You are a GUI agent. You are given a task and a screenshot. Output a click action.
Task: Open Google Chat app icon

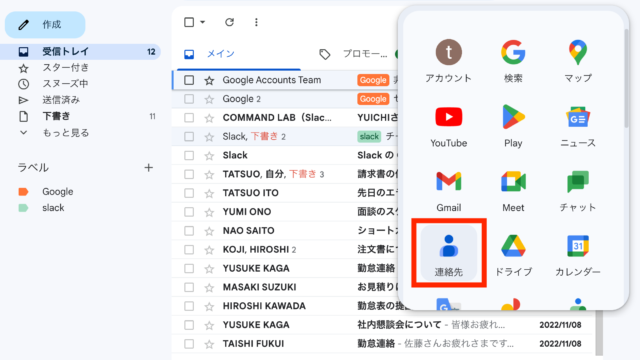click(578, 191)
